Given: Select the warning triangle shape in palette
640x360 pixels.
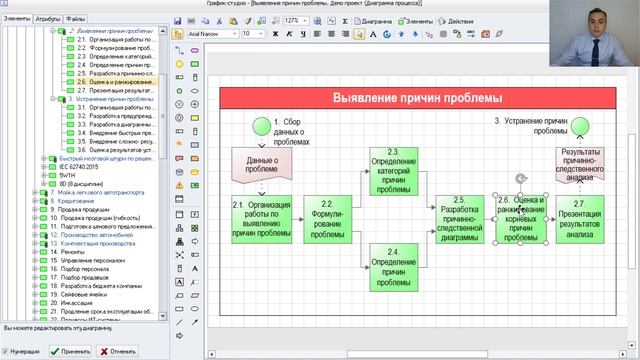Looking at the screenshot, I should pos(179,185).
